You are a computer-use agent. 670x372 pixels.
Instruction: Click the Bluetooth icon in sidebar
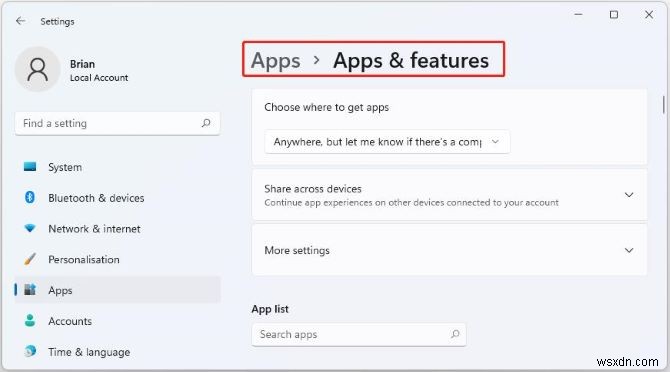pos(29,197)
